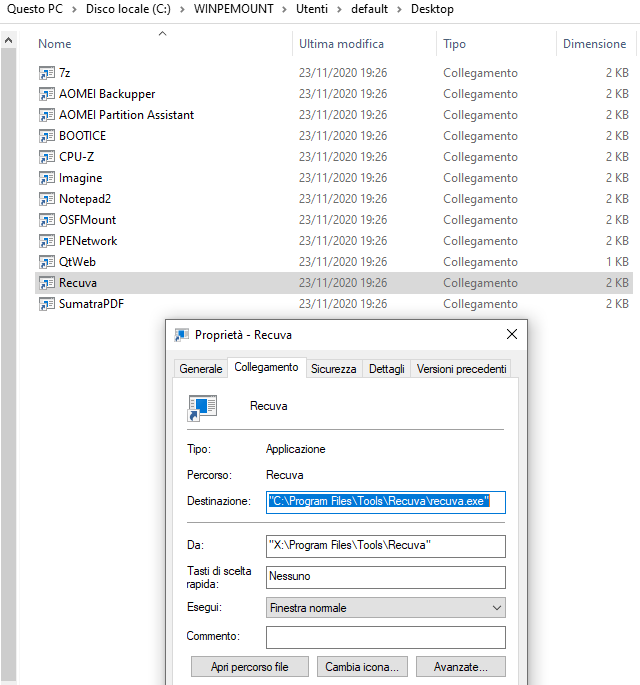Click the Recuva shortcut icon in file list
The image size is (640, 685).
tap(47, 283)
